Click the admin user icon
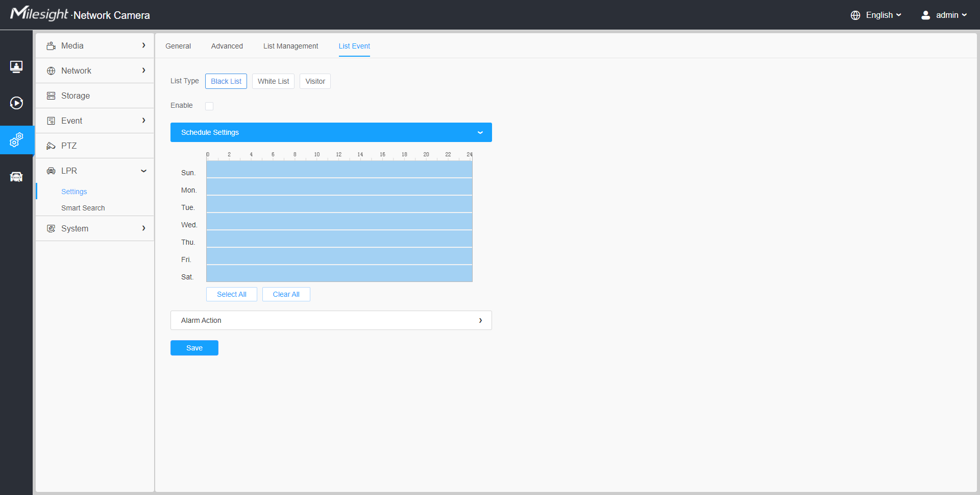The image size is (980, 495). point(925,15)
